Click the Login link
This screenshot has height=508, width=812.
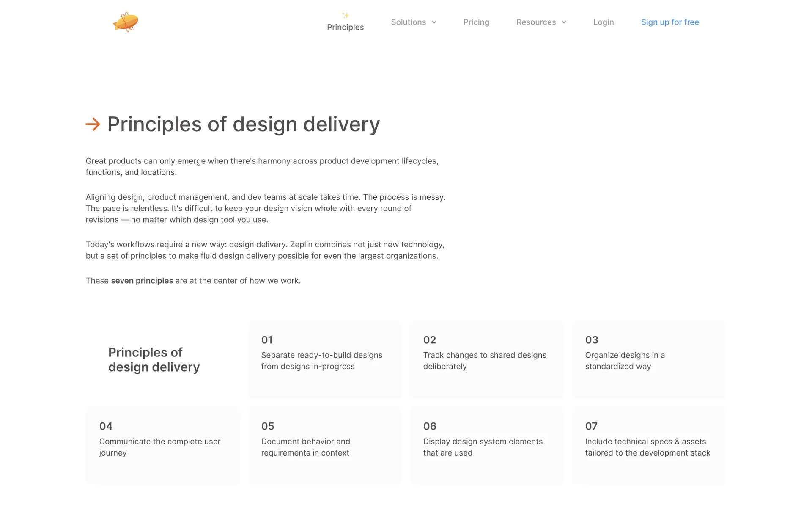(x=603, y=22)
